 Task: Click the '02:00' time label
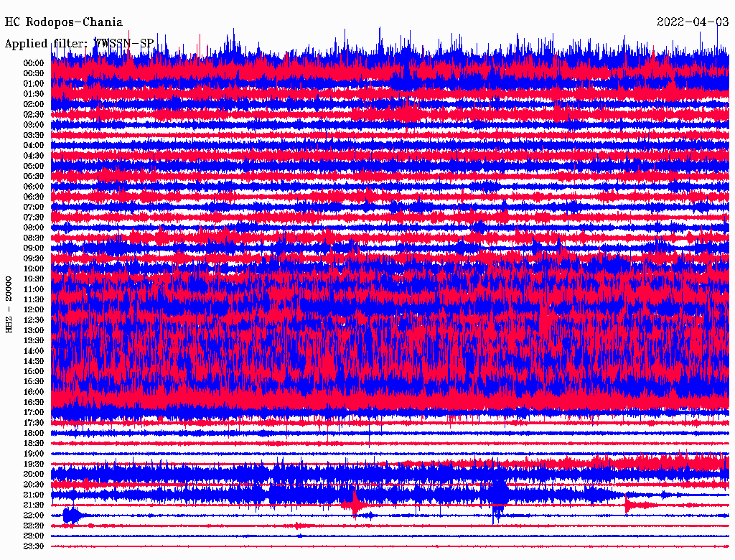pos(34,105)
